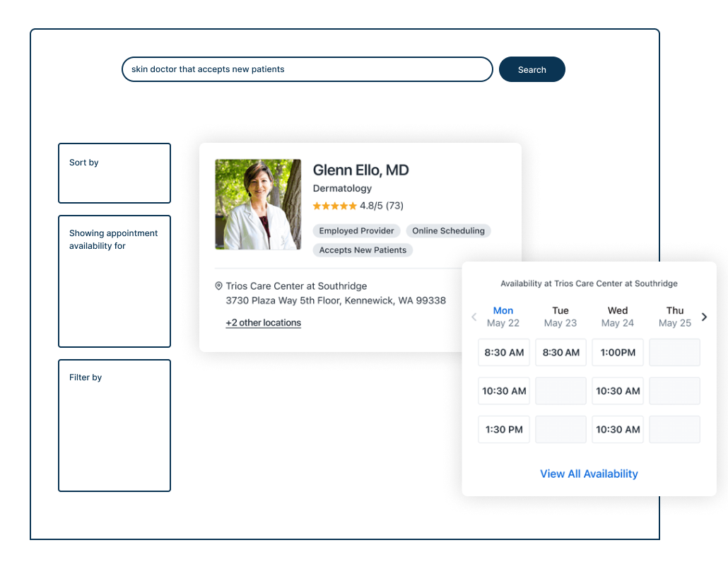Click the Employed Provider tag
The width and height of the screenshot is (728, 574).
pos(356,231)
